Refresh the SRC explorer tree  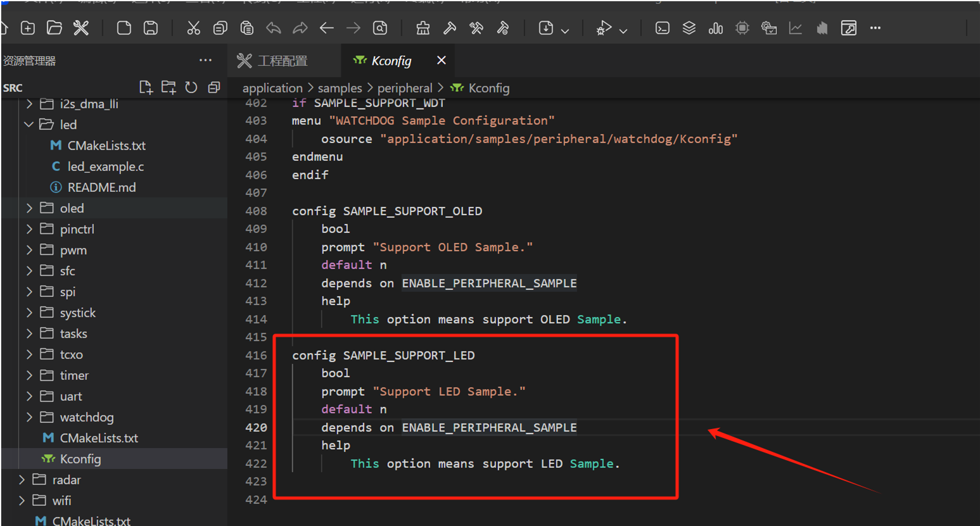191,87
